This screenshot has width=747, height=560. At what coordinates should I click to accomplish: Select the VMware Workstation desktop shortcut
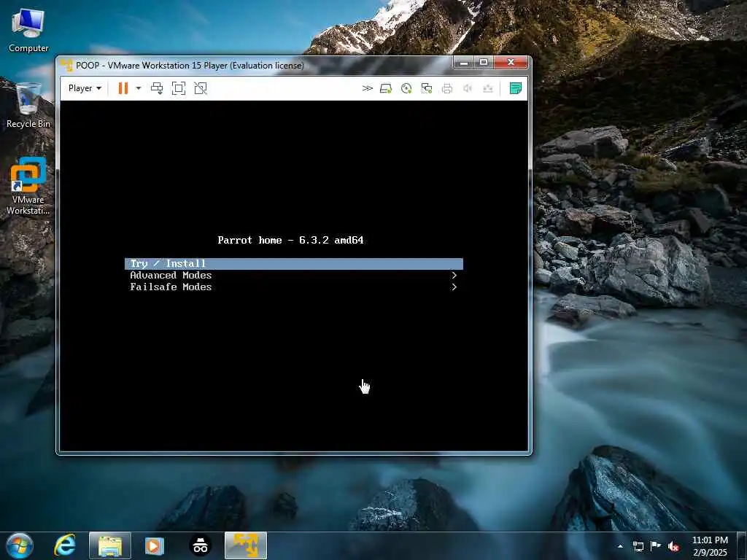[28, 186]
